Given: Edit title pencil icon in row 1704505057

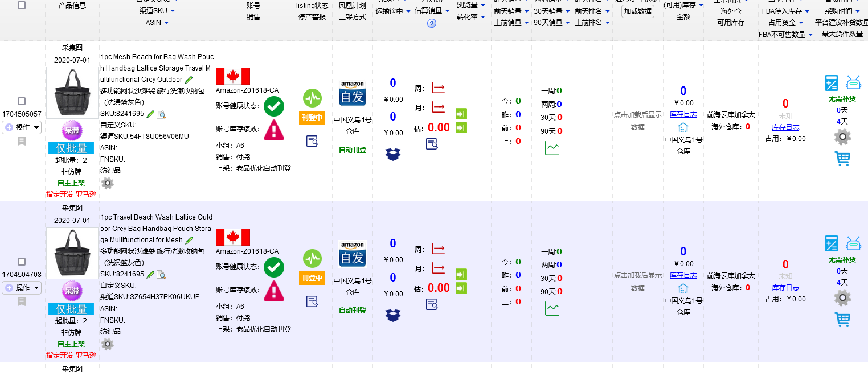Looking at the screenshot, I should click(189, 80).
